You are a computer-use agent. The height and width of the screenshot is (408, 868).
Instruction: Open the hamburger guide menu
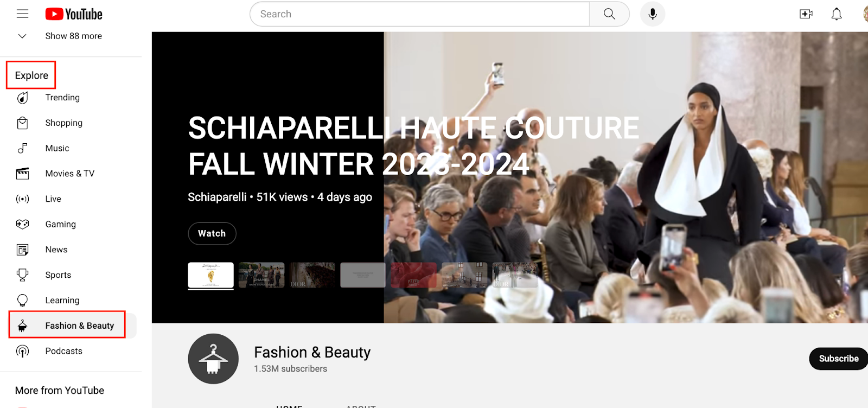22,14
